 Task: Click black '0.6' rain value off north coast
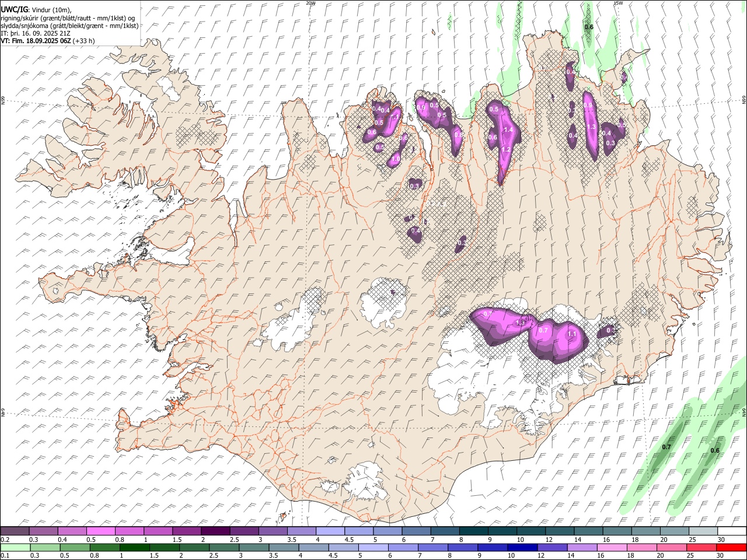point(589,27)
